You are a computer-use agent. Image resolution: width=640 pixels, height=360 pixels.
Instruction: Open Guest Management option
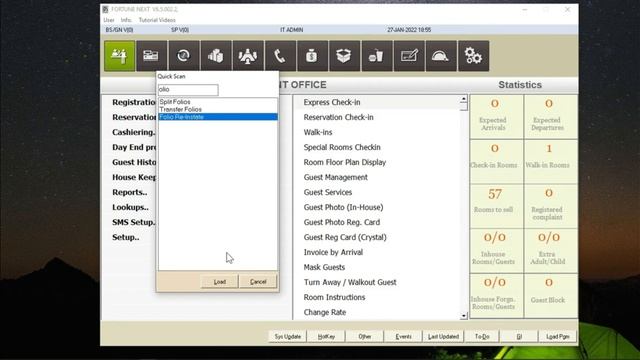tap(336, 177)
